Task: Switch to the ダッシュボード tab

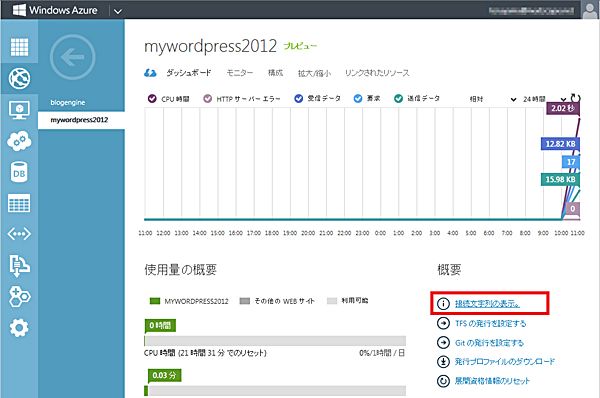Action: pyautogui.click(x=189, y=73)
